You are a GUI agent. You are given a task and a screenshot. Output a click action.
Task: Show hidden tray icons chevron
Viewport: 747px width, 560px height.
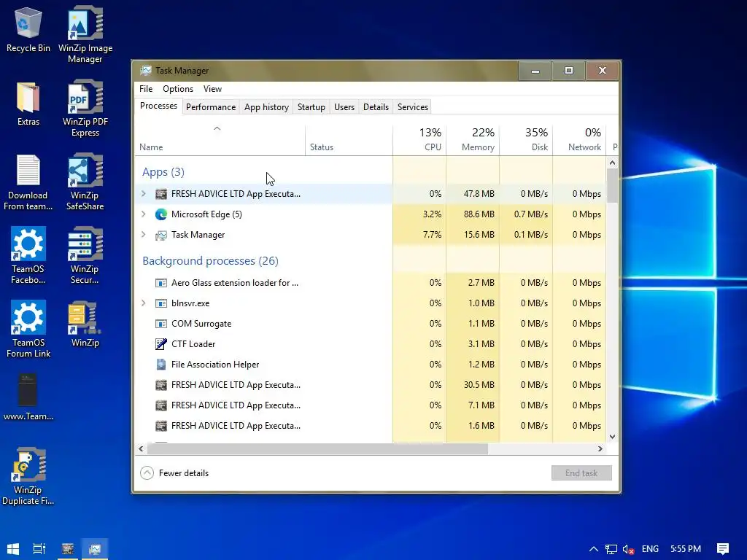[594, 549]
